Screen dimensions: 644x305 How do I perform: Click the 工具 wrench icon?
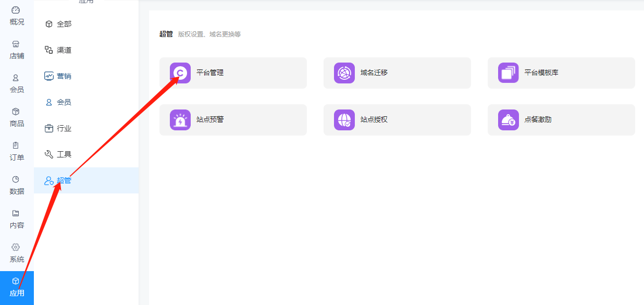(x=49, y=154)
